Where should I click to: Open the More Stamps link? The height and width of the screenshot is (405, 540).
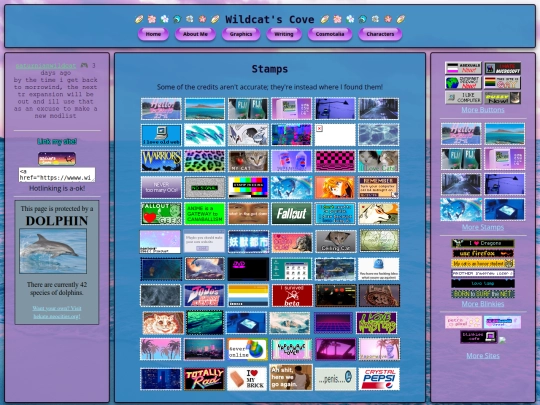pos(483,227)
